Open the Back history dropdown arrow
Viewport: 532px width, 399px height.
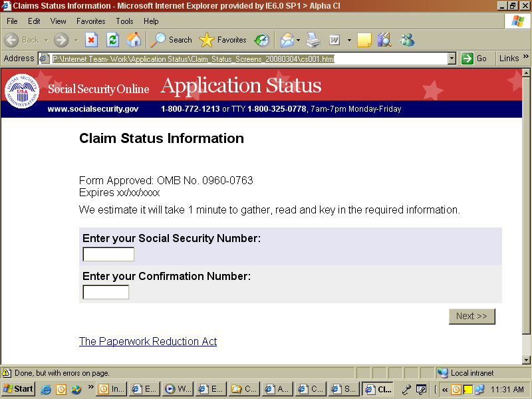click(x=46, y=41)
